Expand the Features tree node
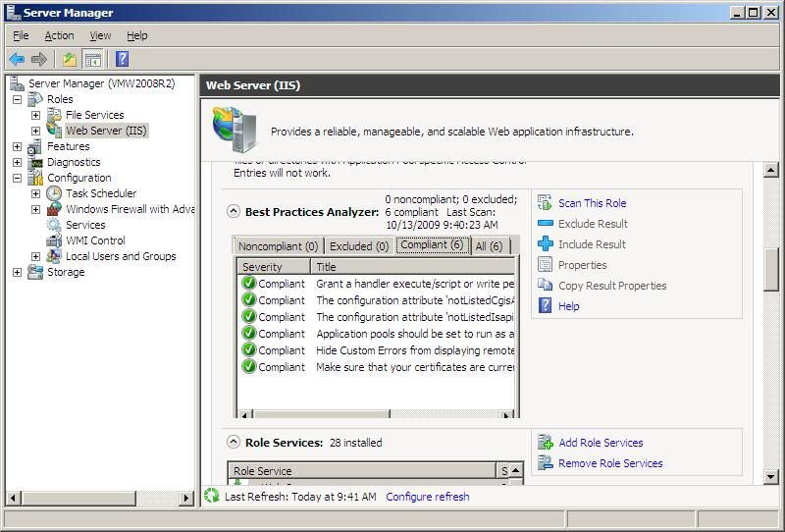Image resolution: width=785 pixels, height=532 pixels. point(17,146)
